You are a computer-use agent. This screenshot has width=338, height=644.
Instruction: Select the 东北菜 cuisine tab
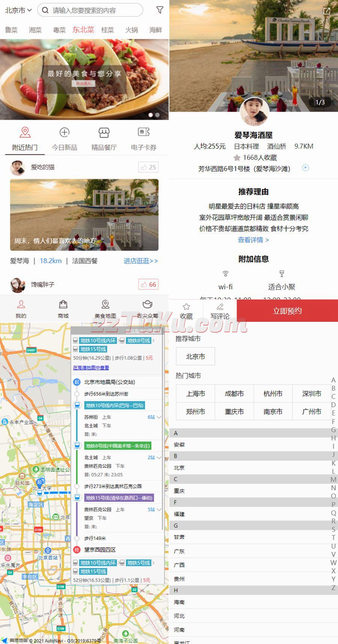click(x=83, y=30)
